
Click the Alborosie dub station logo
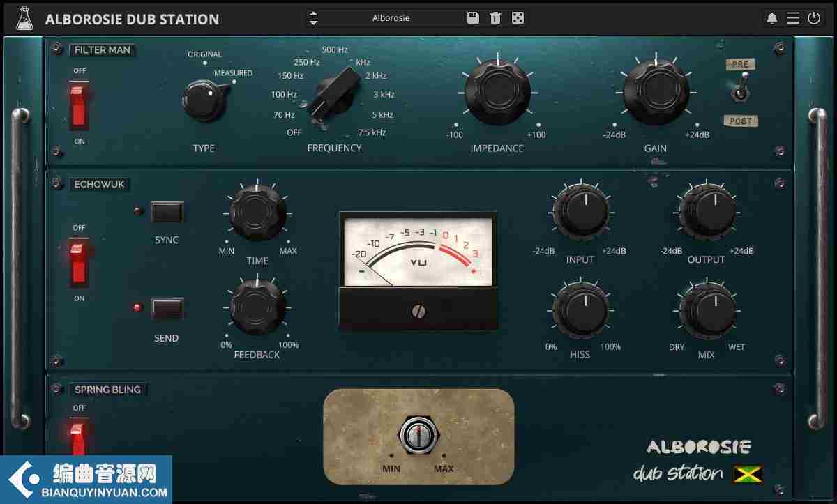[697, 461]
